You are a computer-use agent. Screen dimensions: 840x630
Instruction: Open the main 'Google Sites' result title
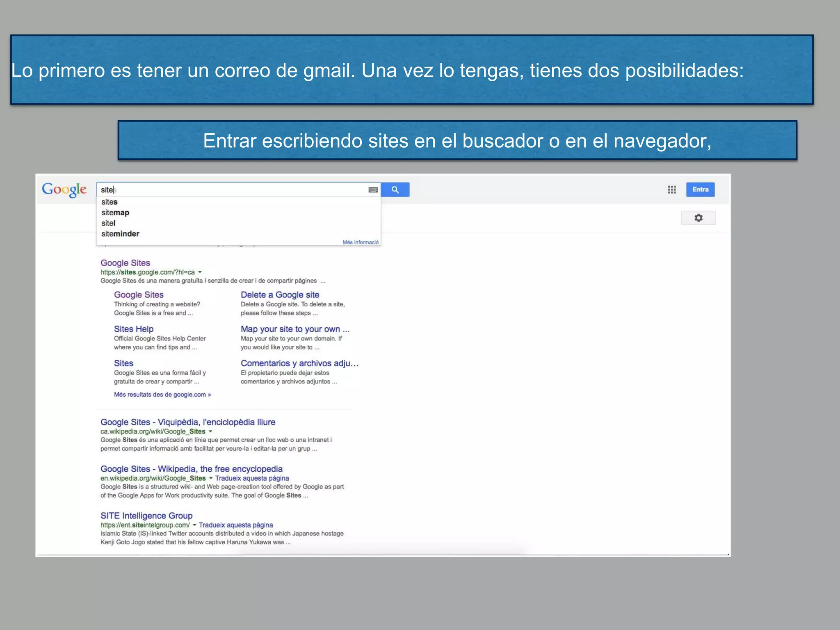pos(125,263)
